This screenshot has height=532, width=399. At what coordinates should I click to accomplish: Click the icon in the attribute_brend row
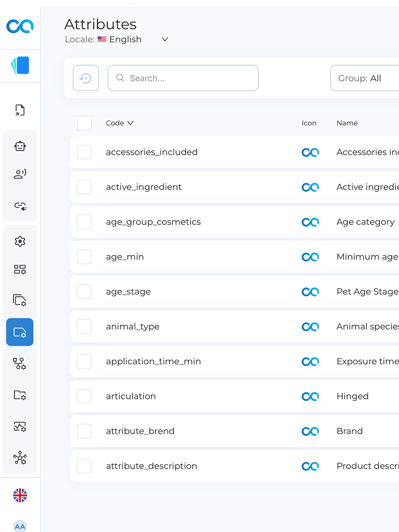pyautogui.click(x=310, y=432)
